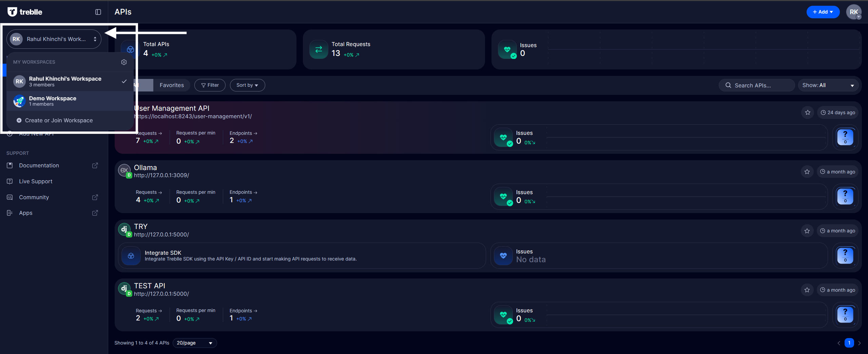Expand the Sort by dropdown
This screenshot has width=868, height=354.
point(247,85)
